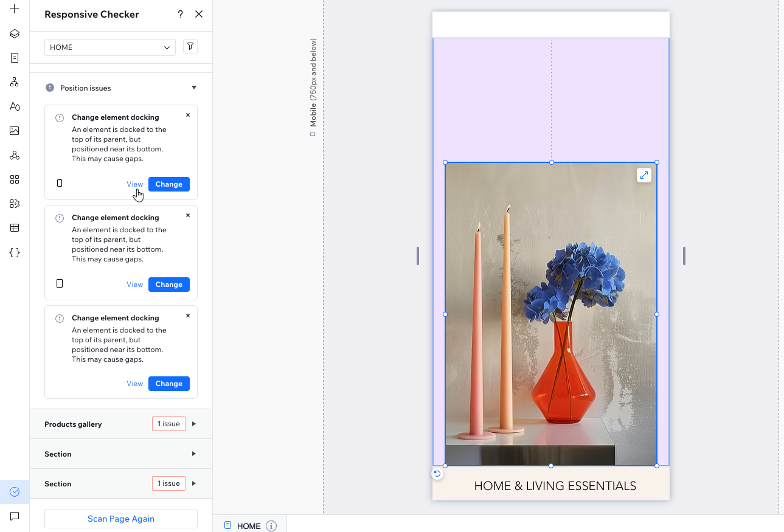
Task: Click info icon on third docking card
Action: 60,319
